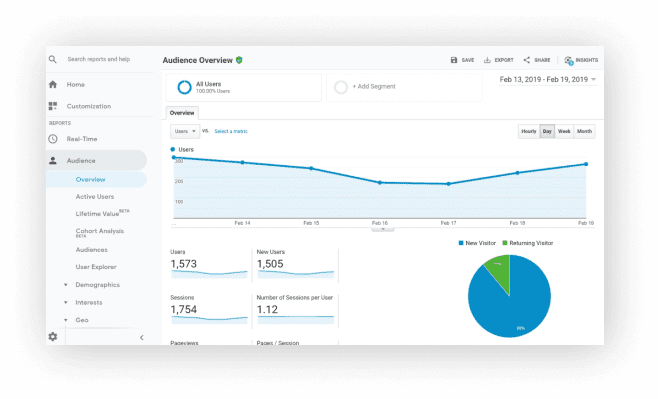The width and height of the screenshot is (658, 399).
Task: Click the Audience person icon
Action: tap(53, 161)
